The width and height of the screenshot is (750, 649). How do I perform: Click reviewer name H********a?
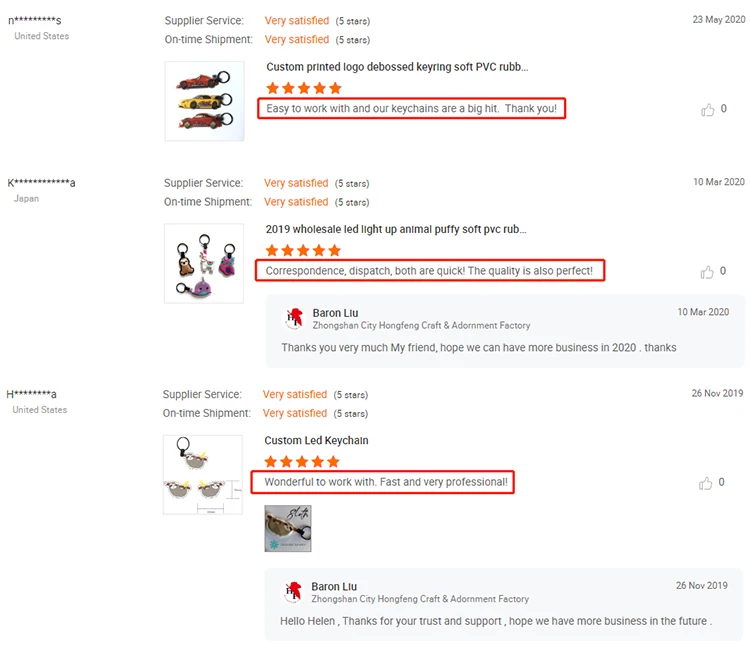click(32, 394)
